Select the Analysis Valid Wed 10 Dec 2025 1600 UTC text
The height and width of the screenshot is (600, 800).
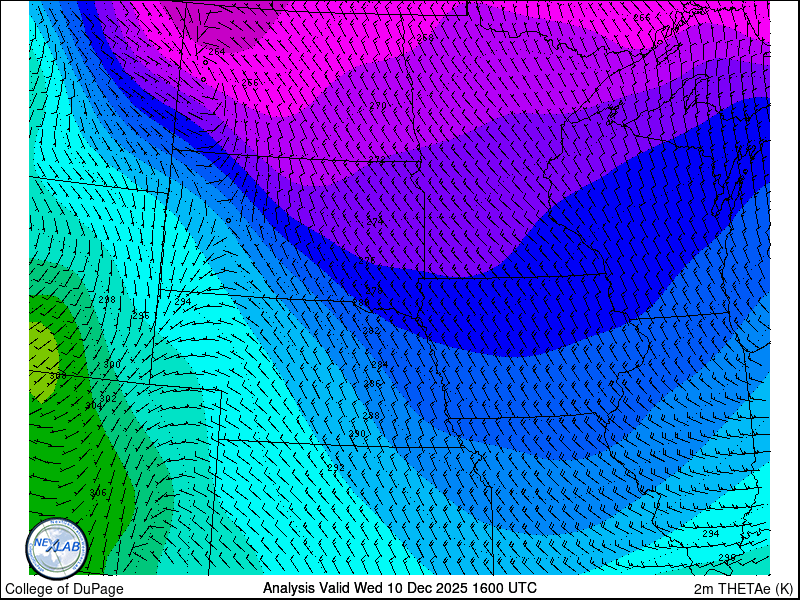pyautogui.click(x=399, y=588)
